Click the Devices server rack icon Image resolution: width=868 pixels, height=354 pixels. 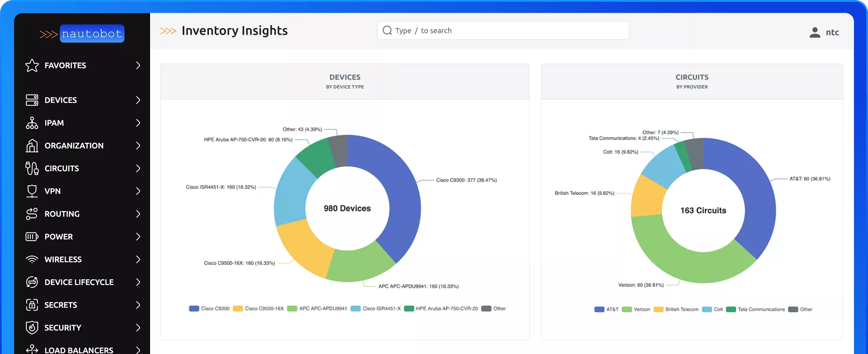point(32,100)
